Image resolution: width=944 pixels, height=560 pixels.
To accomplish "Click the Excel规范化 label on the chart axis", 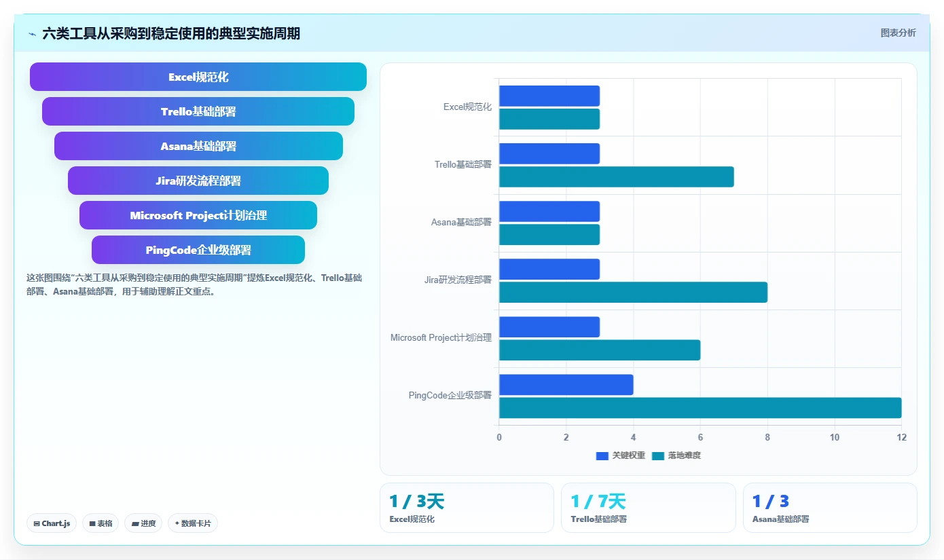I will click(x=467, y=107).
